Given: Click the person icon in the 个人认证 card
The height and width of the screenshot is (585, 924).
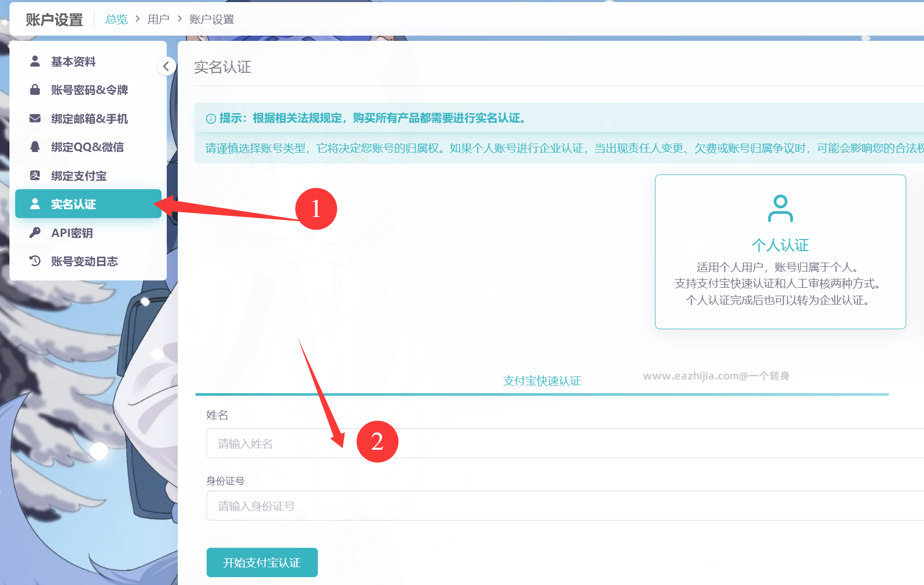Looking at the screenshot, I should (780, 209).
